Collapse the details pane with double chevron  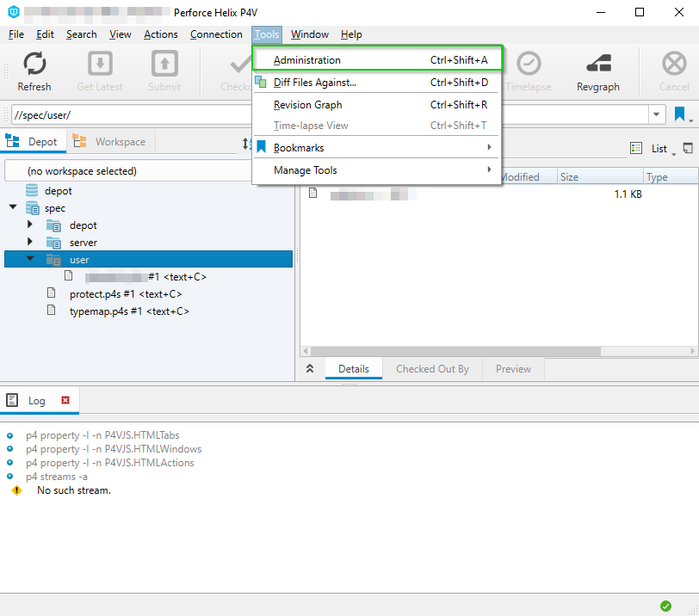click(x=311, y=369)
